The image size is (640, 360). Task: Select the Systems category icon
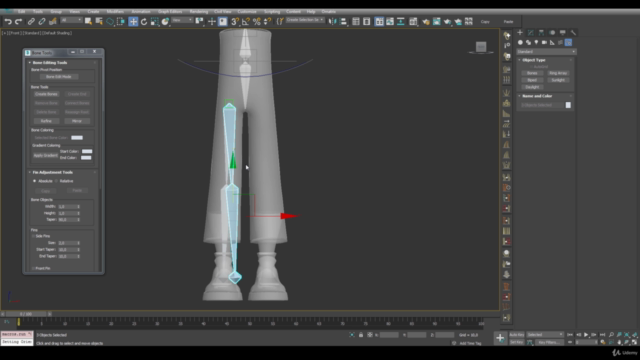[x=568, y=42]
